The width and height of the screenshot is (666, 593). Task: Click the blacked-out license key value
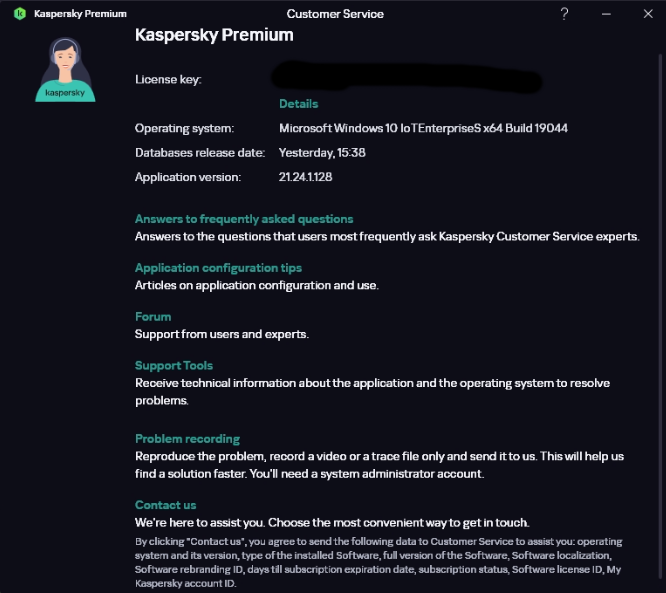point(406,77)
